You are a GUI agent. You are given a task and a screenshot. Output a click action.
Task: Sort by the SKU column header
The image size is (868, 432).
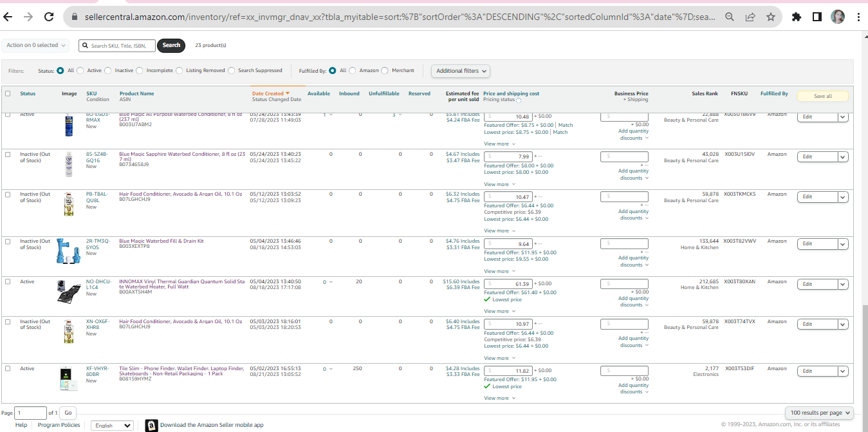[91, 93]
